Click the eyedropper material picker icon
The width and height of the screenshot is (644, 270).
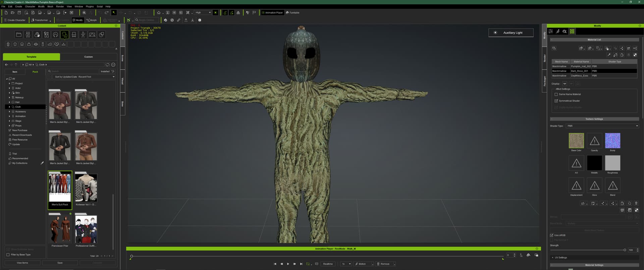pyautogui.click(x=608, y=55)
